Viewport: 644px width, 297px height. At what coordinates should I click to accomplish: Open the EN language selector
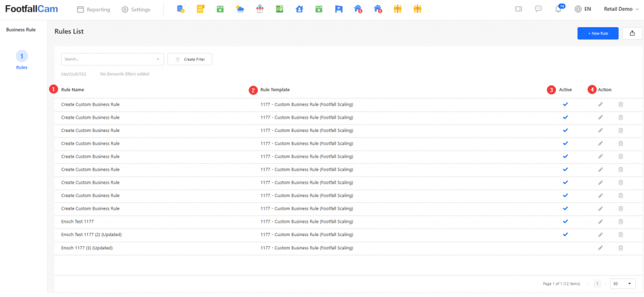pyautogui.click(x=583, y=9)
